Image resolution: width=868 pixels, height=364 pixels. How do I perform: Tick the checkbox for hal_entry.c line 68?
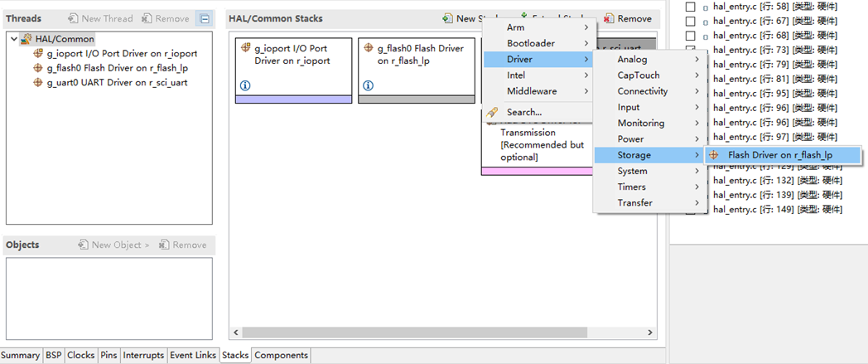[x=690, y=36]
